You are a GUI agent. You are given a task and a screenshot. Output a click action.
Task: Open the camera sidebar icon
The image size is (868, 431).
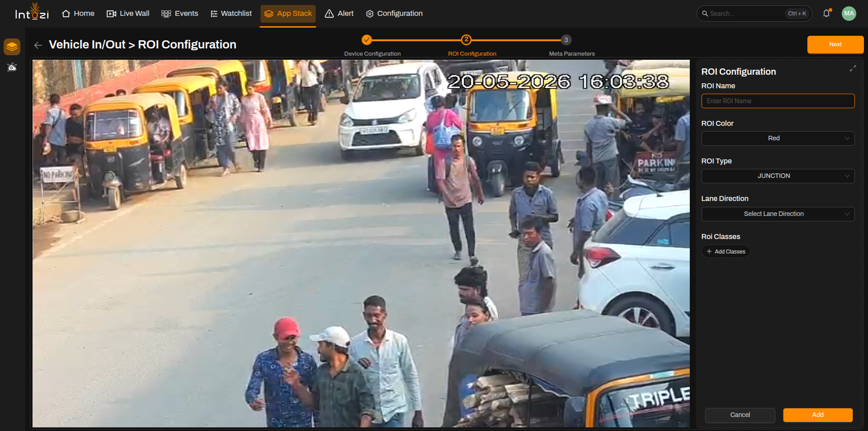coord(12,67)
